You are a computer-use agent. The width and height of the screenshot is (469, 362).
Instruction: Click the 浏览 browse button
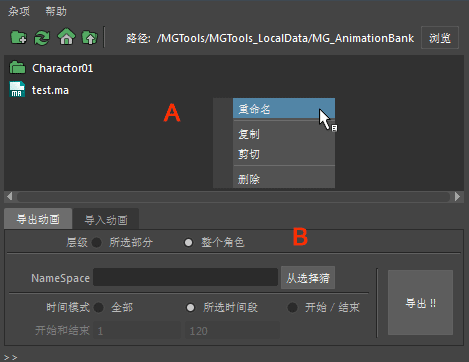point(440,38)
